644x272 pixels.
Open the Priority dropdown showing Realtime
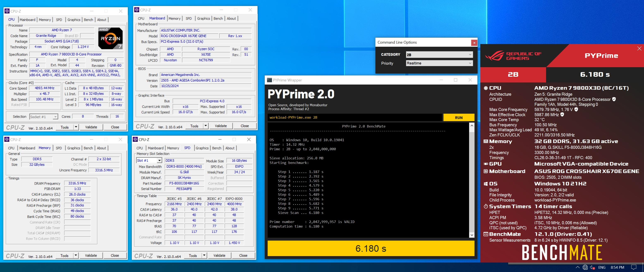pos(439,63)
